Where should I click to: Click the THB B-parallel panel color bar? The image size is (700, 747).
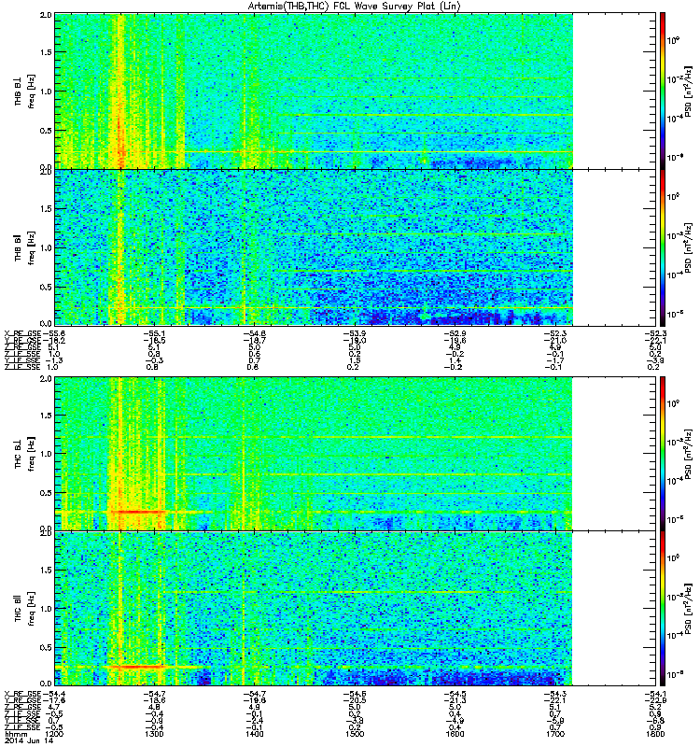pos(663,247)
